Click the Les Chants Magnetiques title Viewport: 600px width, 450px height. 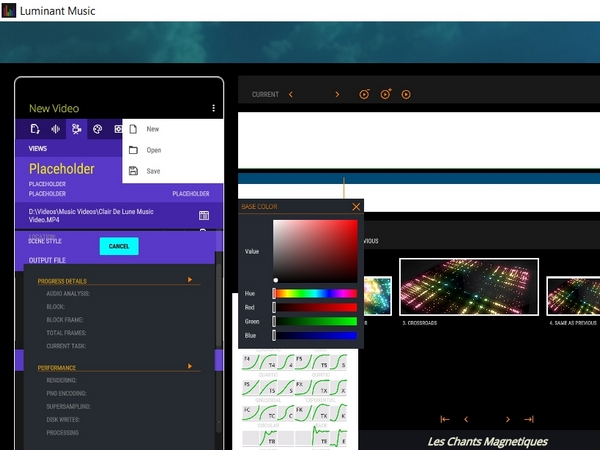coord(488,442)
